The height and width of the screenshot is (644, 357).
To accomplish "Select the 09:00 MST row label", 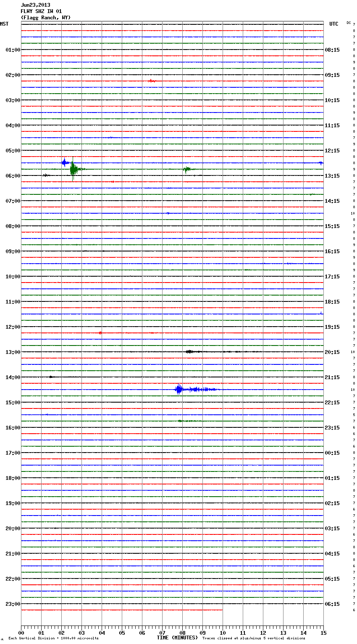I will pos(13,251).
